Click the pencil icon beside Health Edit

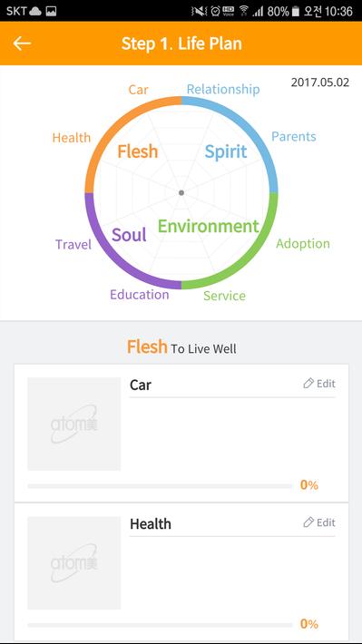click(x=308, y=522)
